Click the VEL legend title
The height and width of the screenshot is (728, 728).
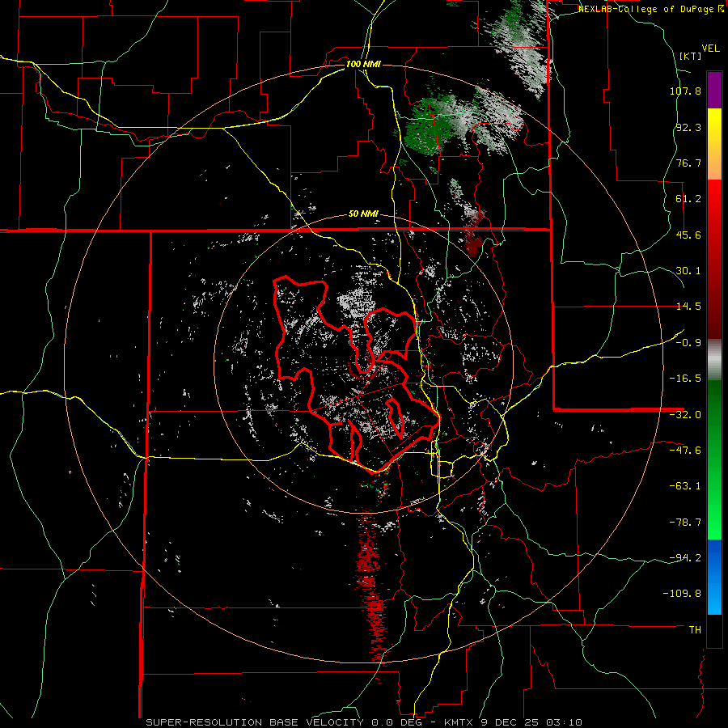tap(710, 49)
